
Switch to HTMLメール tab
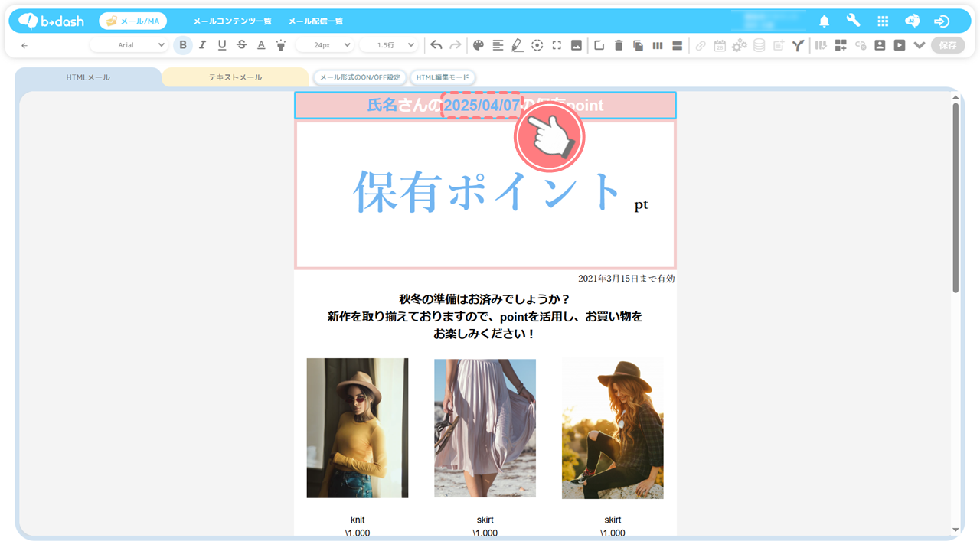[88, 77]
